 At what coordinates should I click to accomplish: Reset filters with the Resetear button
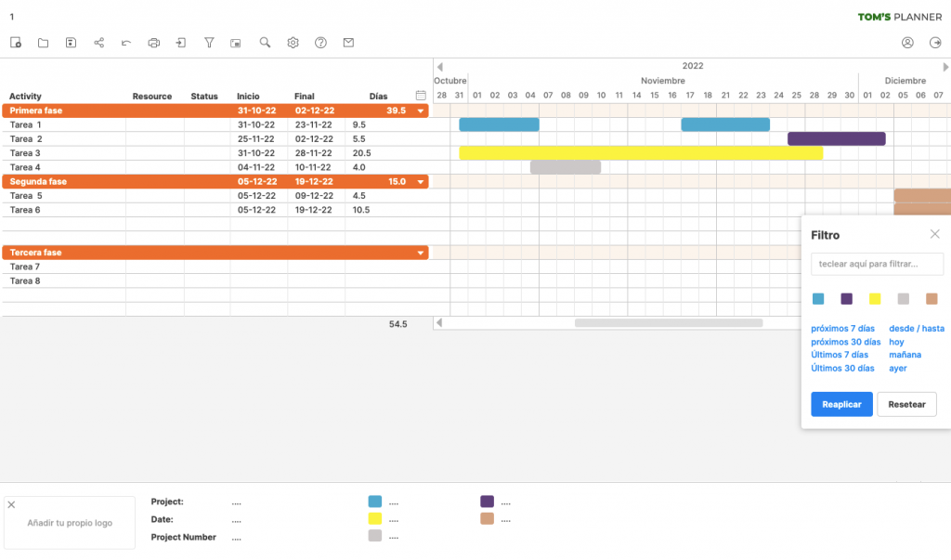pos(906,404)
